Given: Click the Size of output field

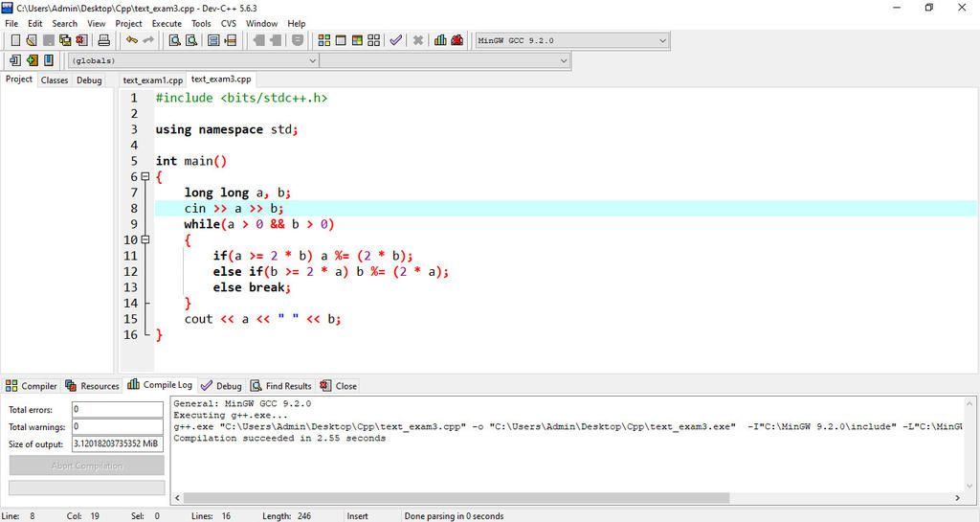Looking at the screenshot, I should [x=118, y=443].
